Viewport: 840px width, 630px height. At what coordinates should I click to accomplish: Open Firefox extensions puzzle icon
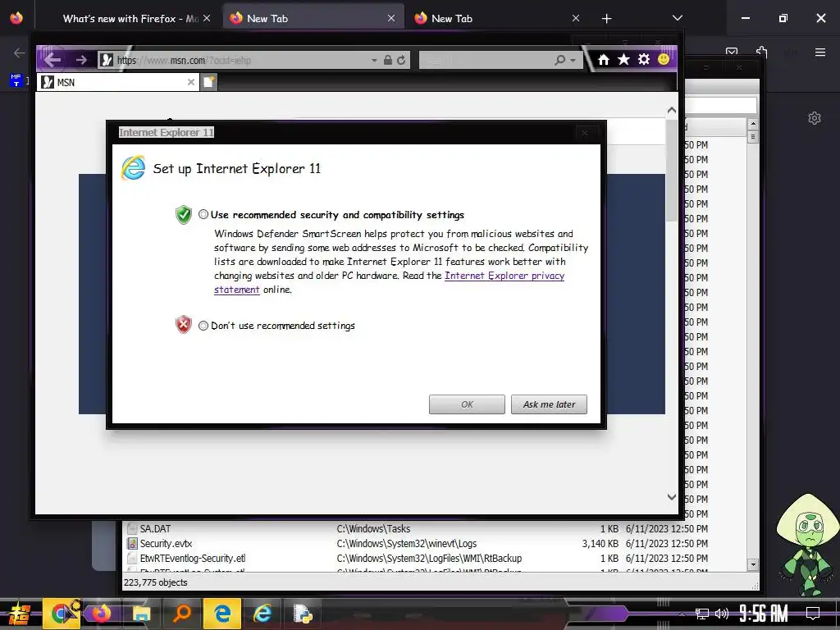[762, 52]
